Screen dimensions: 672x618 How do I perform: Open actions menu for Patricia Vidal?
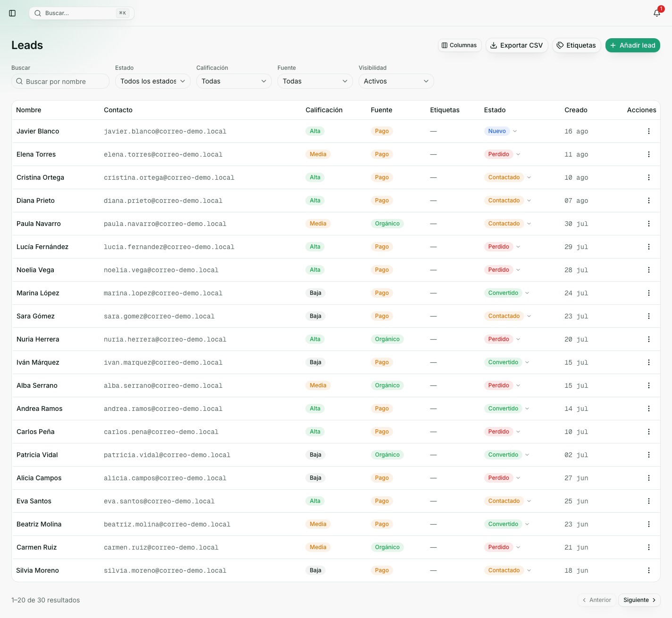pos(649,455)
